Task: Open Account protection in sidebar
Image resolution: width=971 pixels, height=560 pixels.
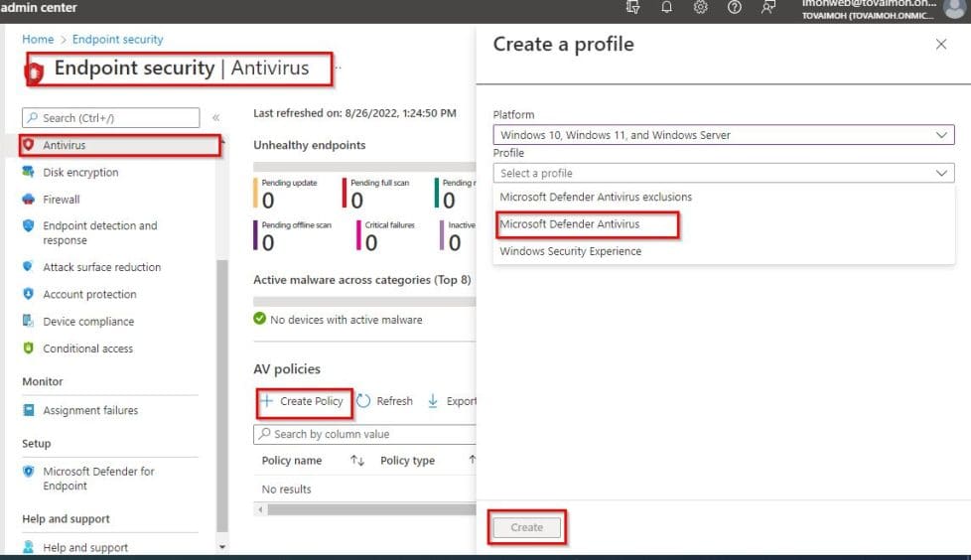Action: (x=89, y=294)
